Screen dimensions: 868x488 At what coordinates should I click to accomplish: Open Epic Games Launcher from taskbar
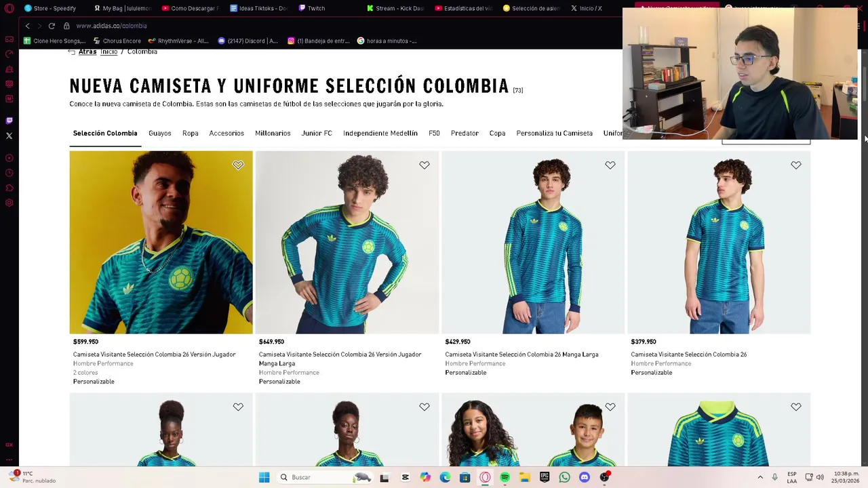pyautogui.click(x=545, y=477)
